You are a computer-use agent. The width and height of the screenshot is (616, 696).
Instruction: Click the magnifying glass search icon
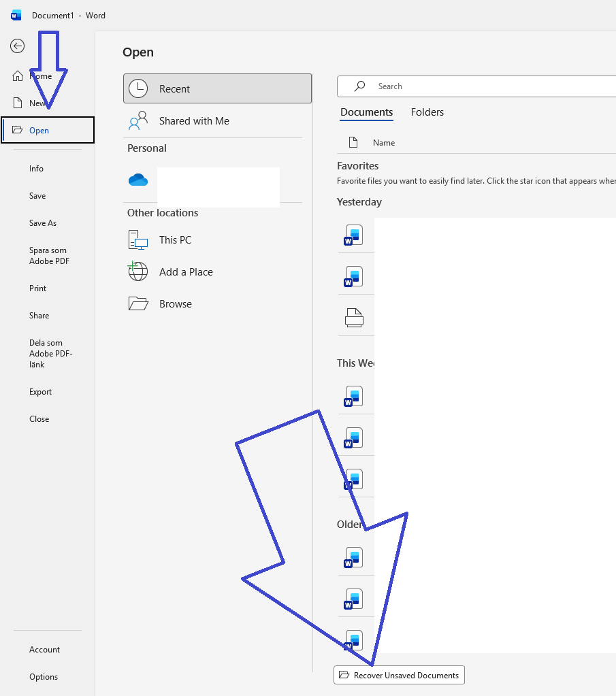tap(360, 86)
